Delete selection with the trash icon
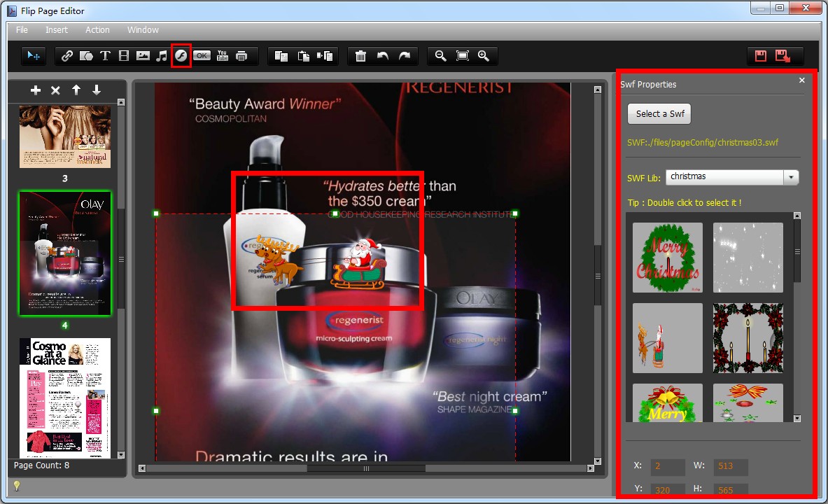This screenshot has width=828, height=504. click(360, 55)
